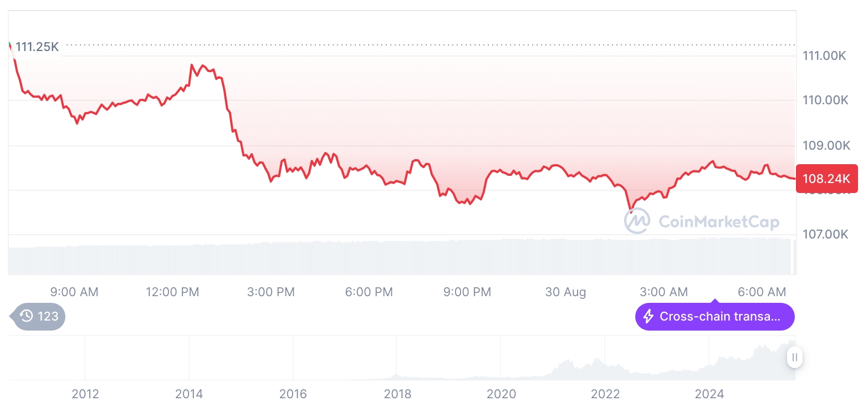Click the 111.25K opening price label
The image size is (868, 406).
click(x=37, y=47)
